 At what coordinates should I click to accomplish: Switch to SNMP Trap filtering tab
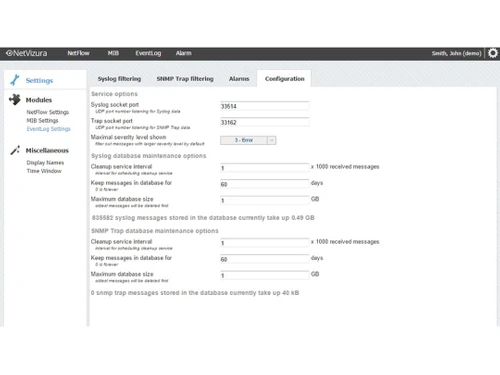point(185,79)
